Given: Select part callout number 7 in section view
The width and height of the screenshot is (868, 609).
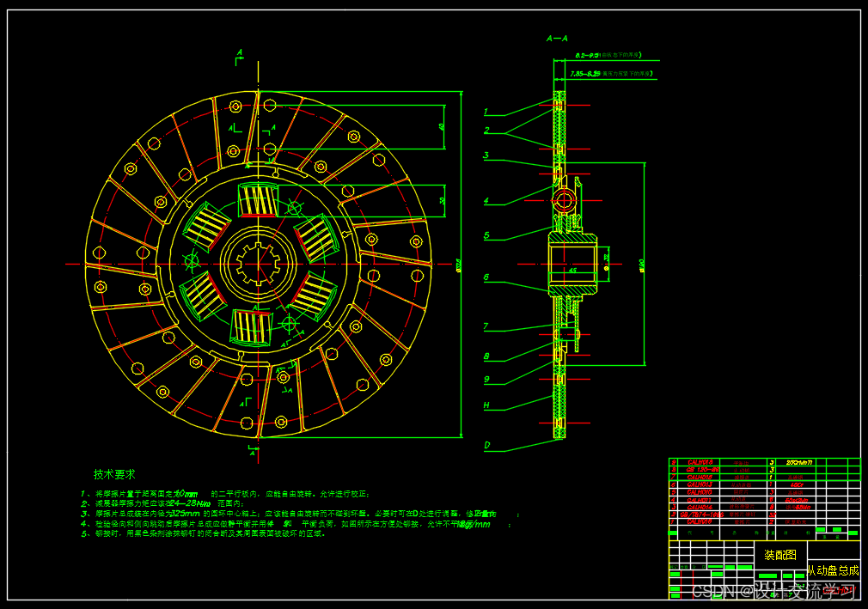Looking at the screenshot, I should [486, 326].
